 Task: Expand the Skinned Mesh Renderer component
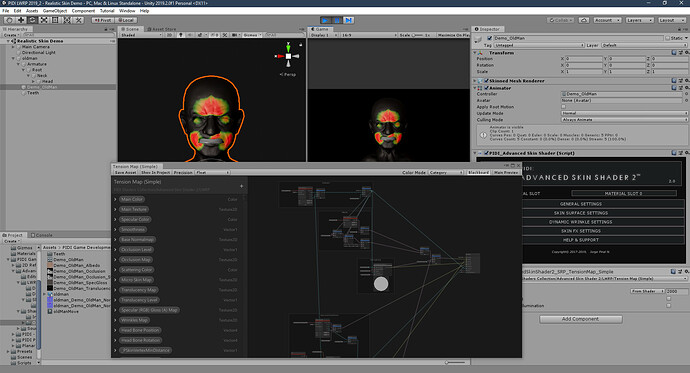(475, 81)
